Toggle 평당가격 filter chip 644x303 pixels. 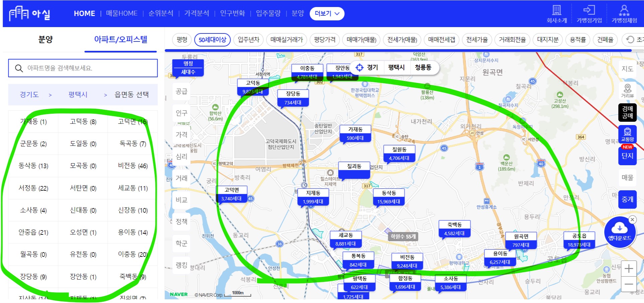coord(325,40)
